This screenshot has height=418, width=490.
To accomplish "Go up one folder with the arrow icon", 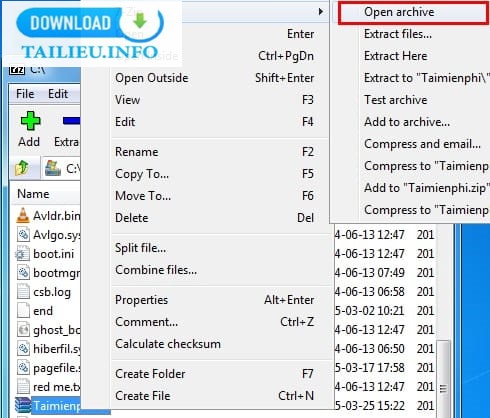I will (22, 168).
